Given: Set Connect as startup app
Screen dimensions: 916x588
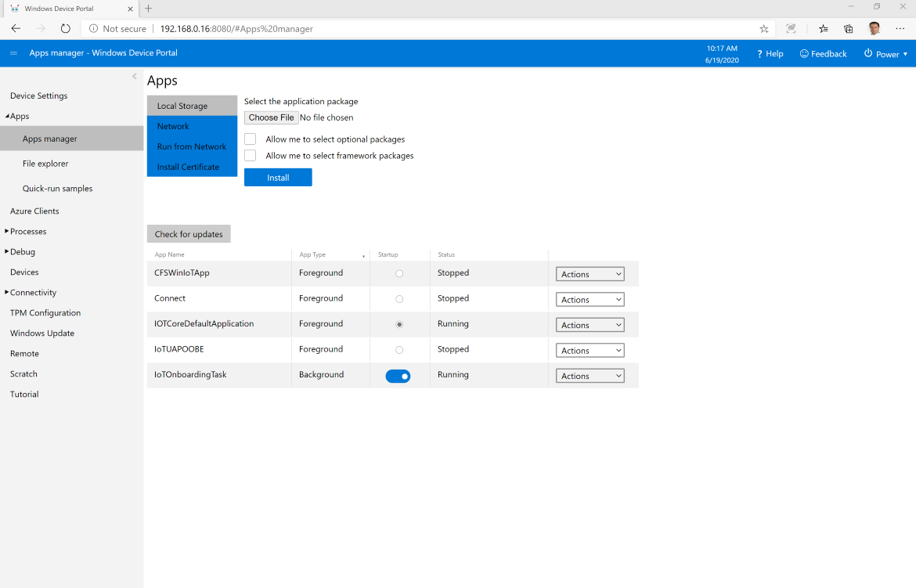Looking at the screenshot, I should click(399, 298).
